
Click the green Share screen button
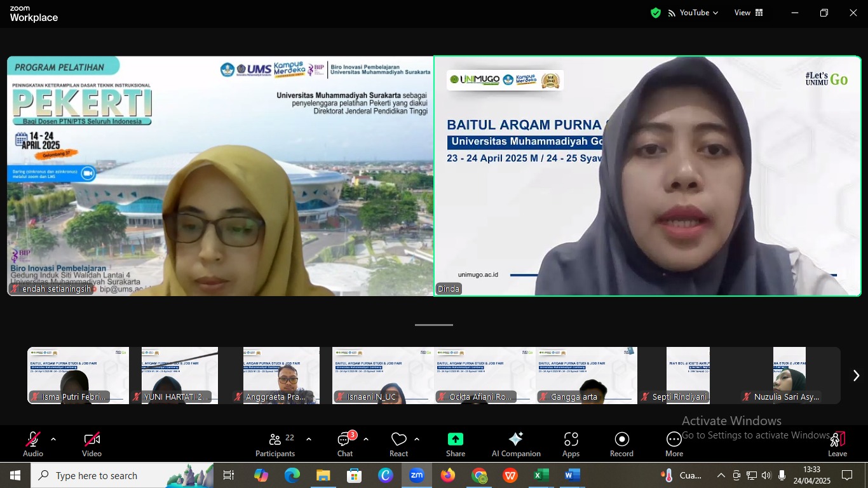pos(456,444)
